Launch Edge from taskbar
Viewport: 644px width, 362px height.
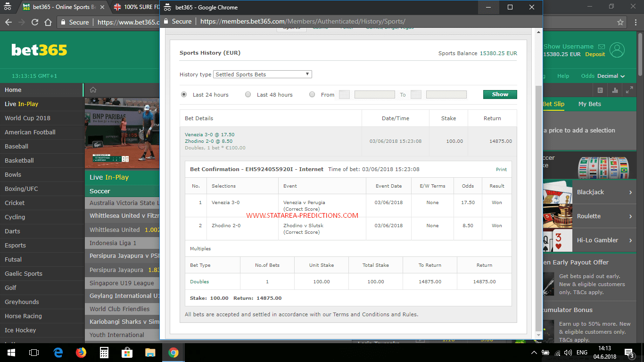(x=58, y=353)
